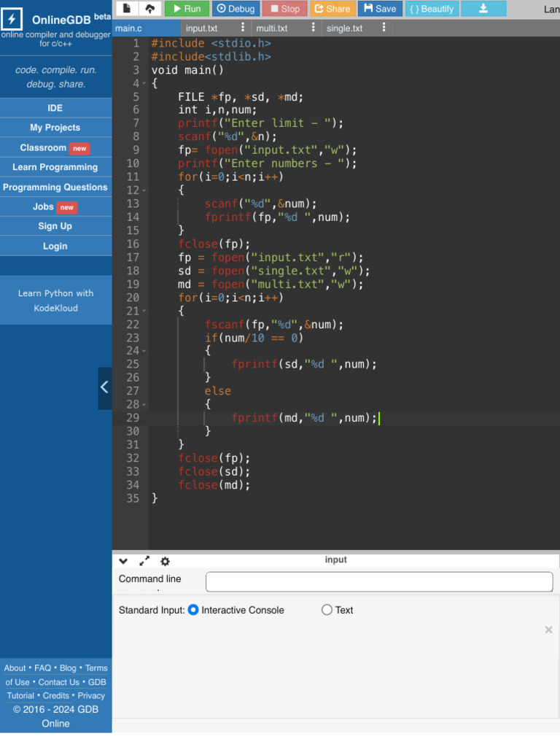Select Interactive Console standard input

pyautogui.click(x=193, y=611)
